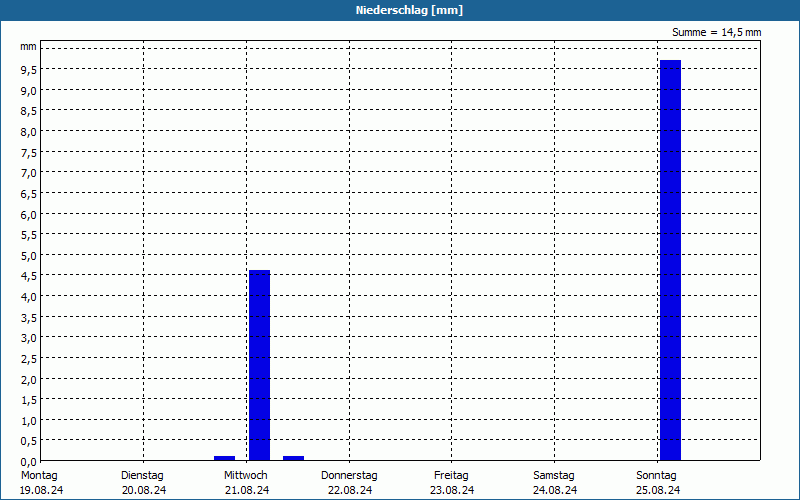Click the small blue bar before Mittwoch
The width and height of the screenshot is (800, 500).
tap(224, 458)
